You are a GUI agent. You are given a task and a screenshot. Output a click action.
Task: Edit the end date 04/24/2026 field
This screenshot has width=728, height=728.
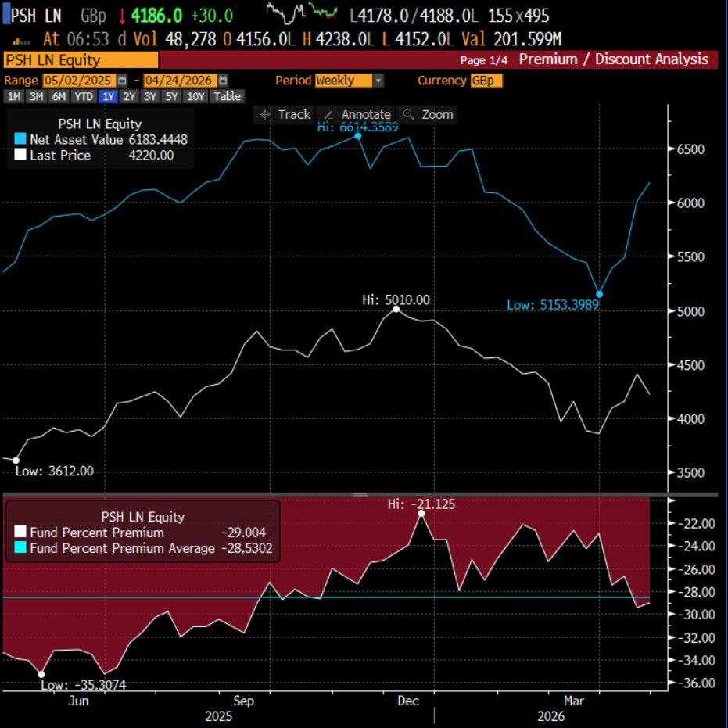click(x=180, y=81)
